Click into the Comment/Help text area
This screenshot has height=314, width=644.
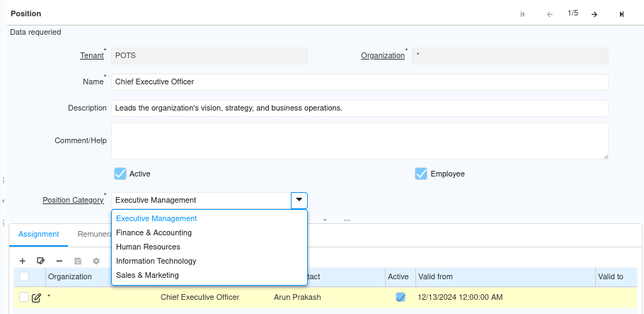click(360, 141)
